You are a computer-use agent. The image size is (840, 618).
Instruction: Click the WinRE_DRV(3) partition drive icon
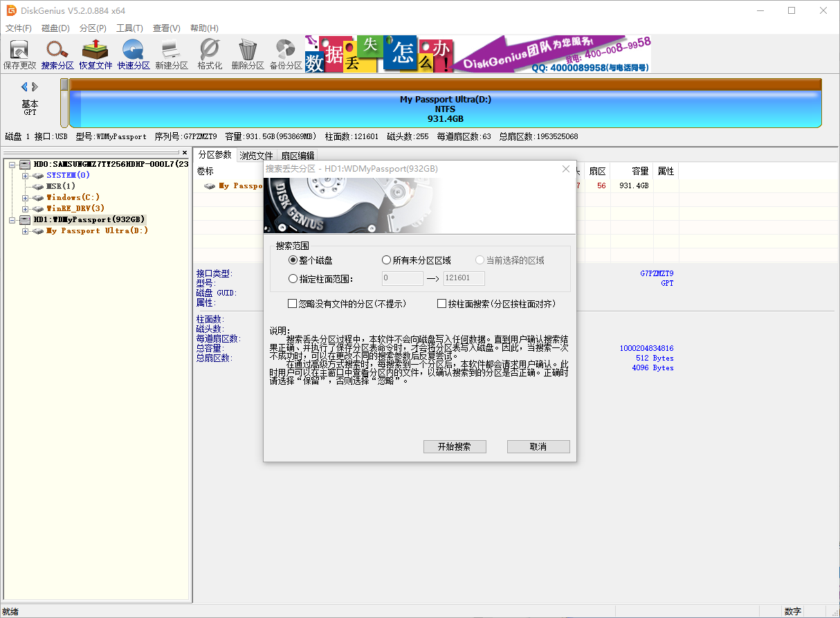38,208
